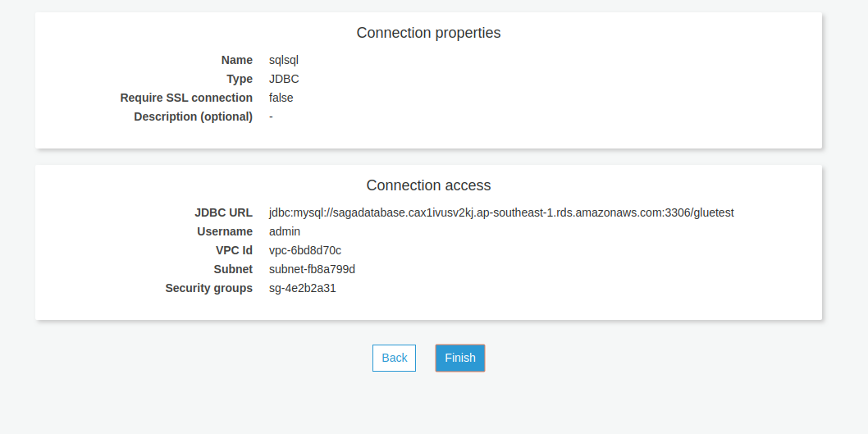Click the Connection properties heading
868x434 pixels.
tap(428, 33)
